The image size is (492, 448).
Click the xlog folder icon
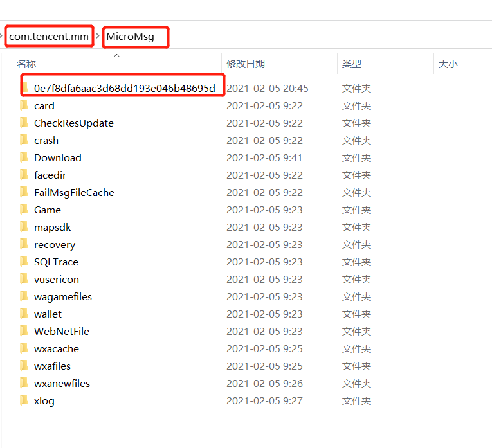[24, 400]
